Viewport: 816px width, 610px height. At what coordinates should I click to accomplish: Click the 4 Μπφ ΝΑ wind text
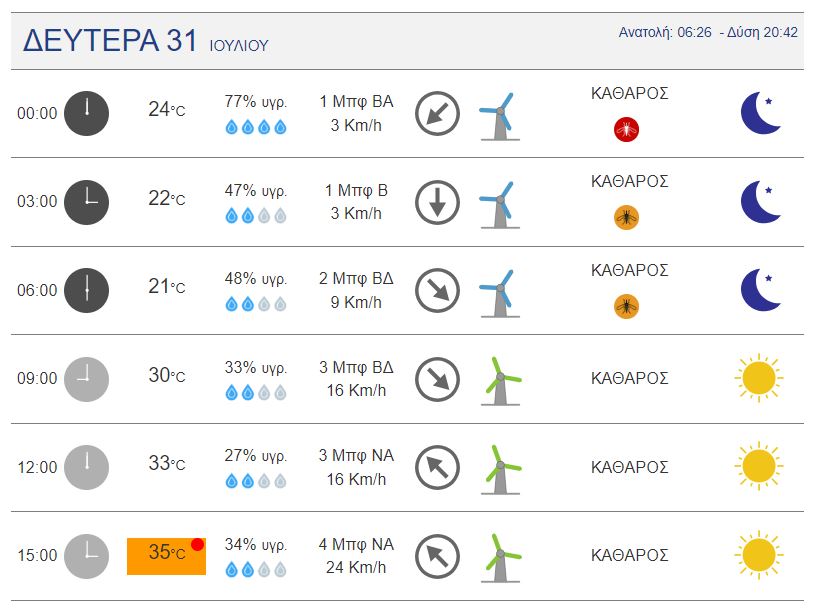[x=356, y=544]
